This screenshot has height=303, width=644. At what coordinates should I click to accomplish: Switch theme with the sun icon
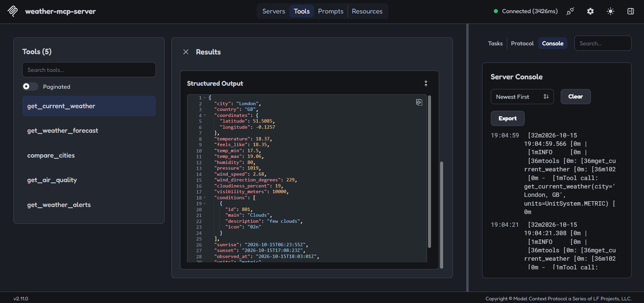pyautogui.click(x=610, y=11)
